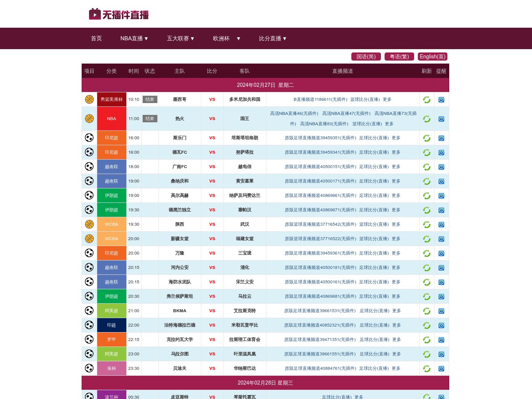
Task: Open 足球比分(直播) for 印超 row
Action: point(375,325)
